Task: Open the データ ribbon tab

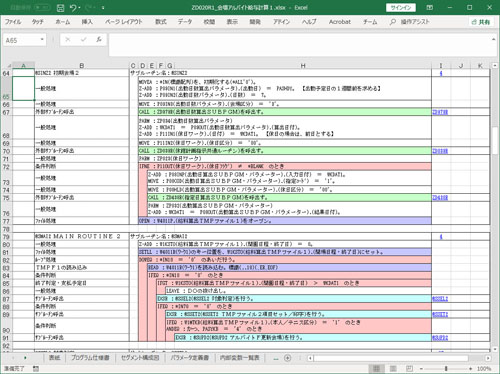Action: tap(185, 22)
